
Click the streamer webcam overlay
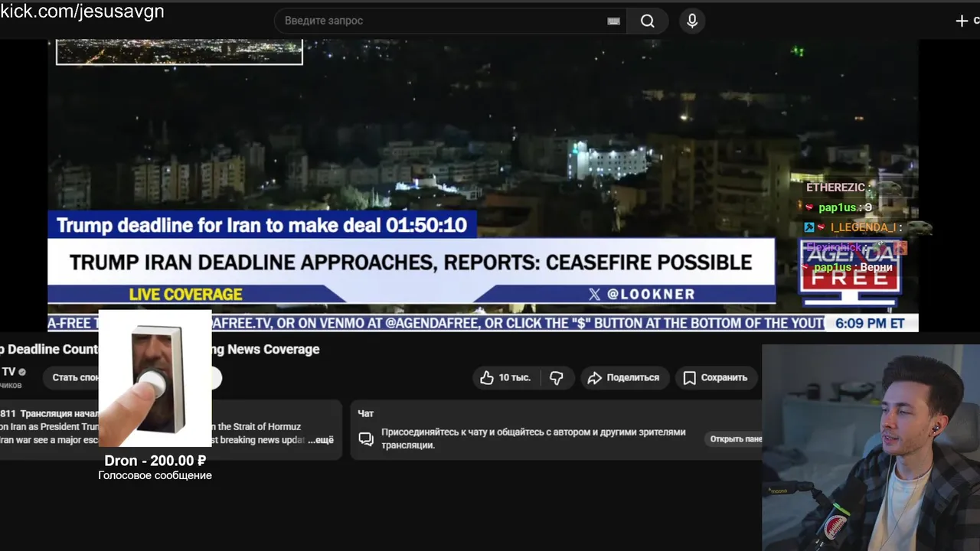(871, 448)
